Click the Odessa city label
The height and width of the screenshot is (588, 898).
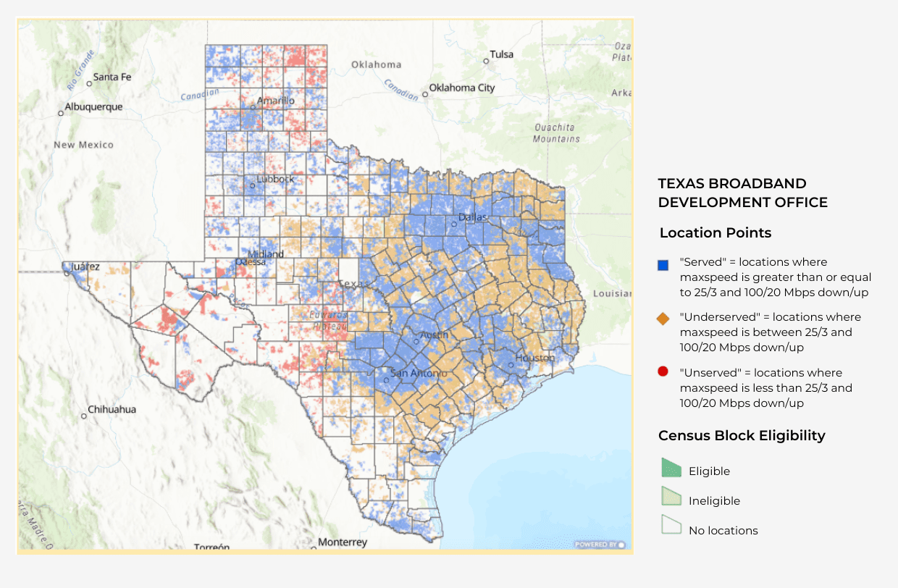(251, 262)
